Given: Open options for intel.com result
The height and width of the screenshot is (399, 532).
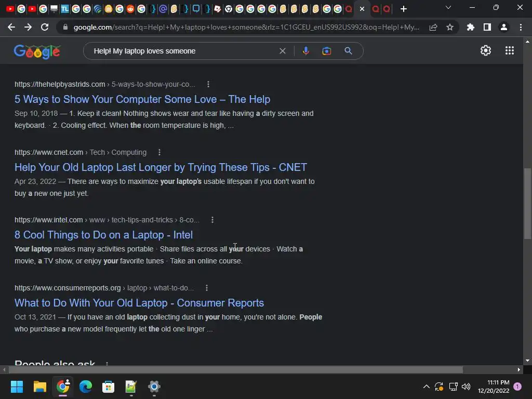Looking at the screenshot, I should coord(212,220).
